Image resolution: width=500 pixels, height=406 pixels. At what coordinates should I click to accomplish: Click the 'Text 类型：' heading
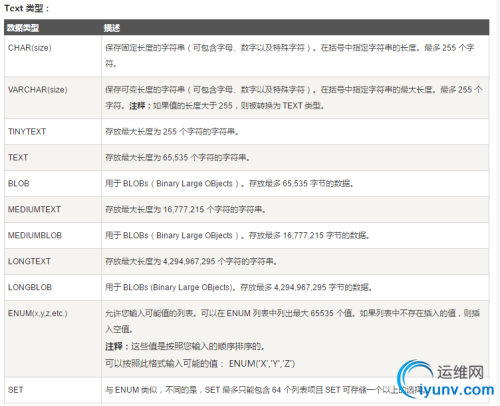pos(26,8)
